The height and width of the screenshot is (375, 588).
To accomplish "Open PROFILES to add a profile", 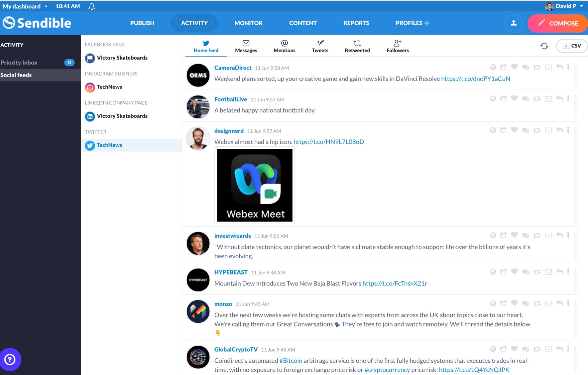I will (x=412, y=23).
